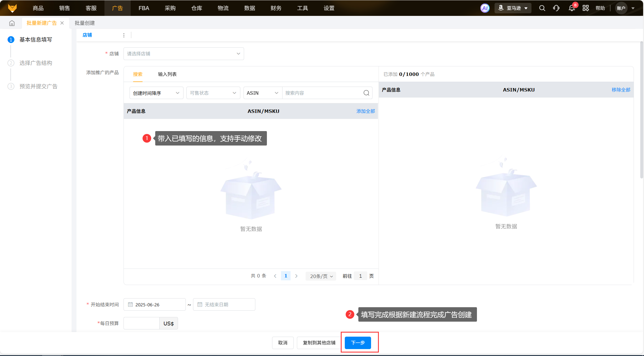Click the product search magnifier icon
This screenshot has width=644, height=356.
366,93
